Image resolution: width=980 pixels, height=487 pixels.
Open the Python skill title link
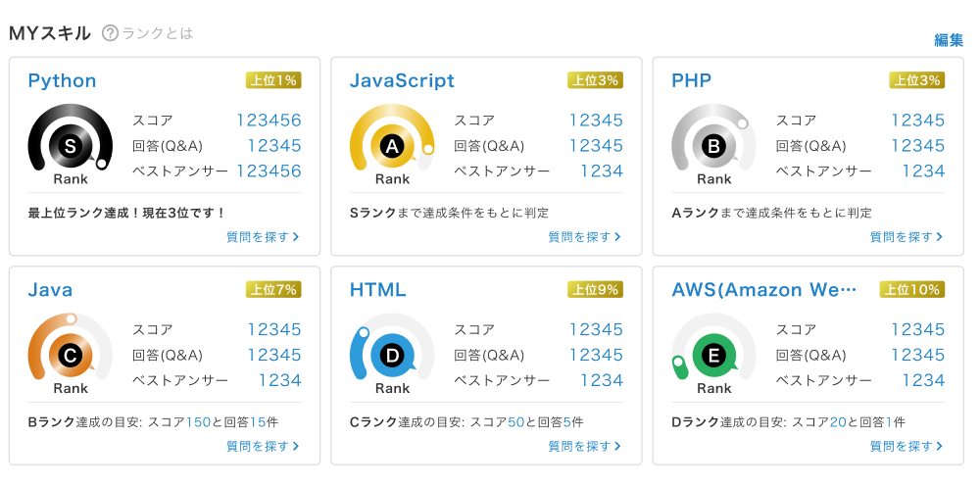62,80
